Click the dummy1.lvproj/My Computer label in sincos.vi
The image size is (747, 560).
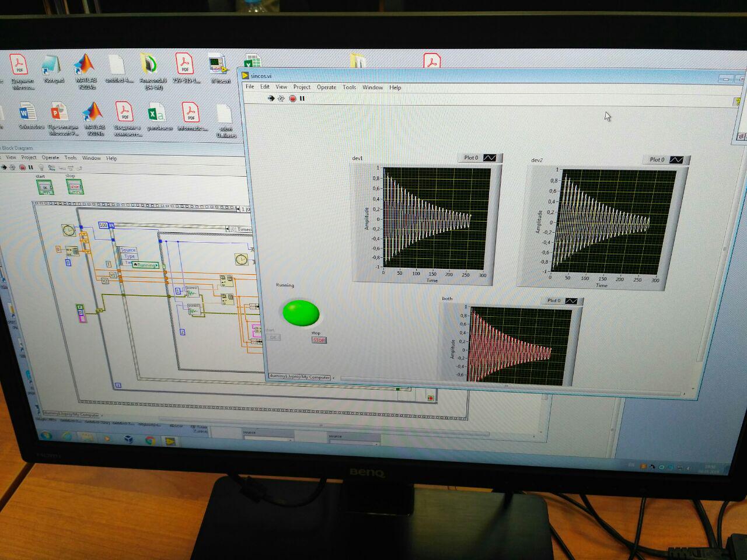(x=300, y=377)
